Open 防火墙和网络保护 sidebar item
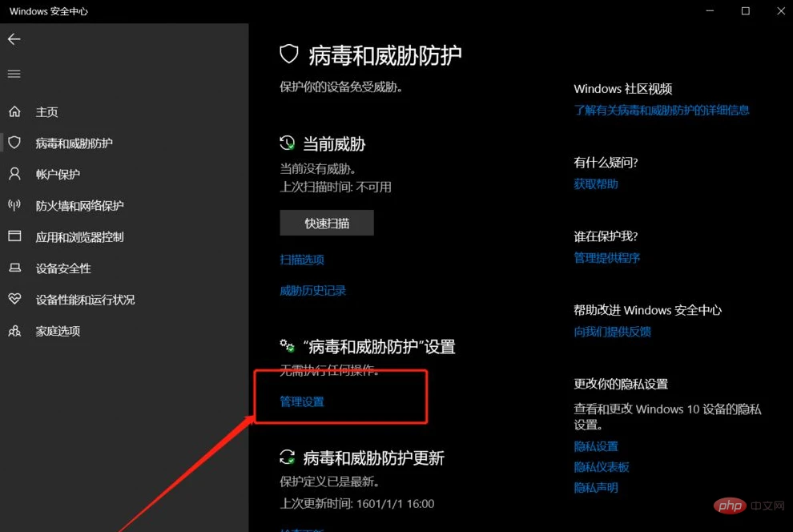 79,206
